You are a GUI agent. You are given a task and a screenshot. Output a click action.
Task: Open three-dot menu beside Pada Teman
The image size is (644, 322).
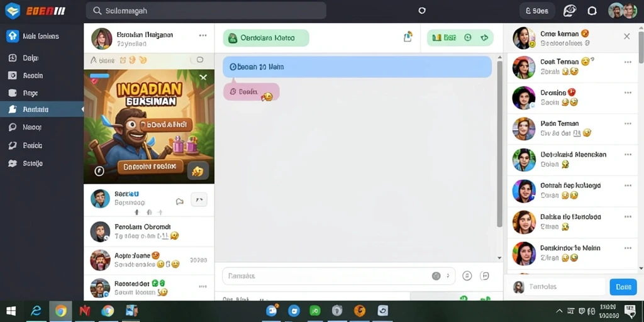pos(628,124)
